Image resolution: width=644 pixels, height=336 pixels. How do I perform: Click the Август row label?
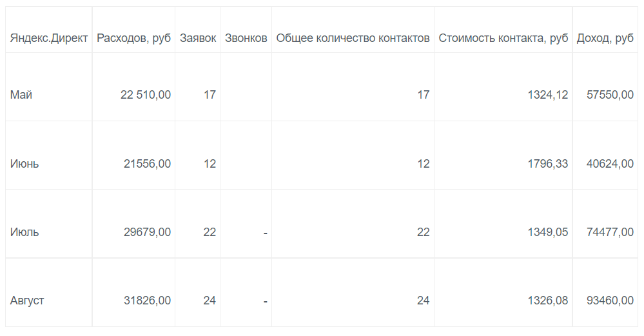pos(27,301)
